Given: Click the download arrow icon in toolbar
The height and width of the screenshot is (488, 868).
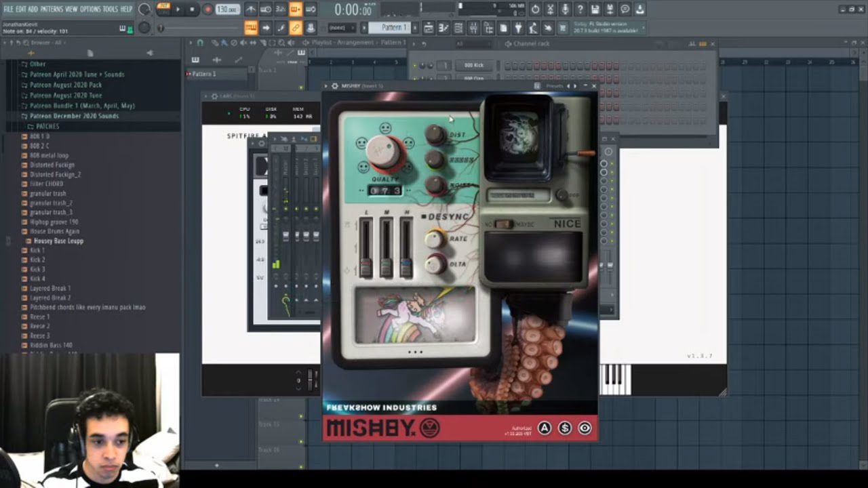Looking at the screenshot, I should (640, 9).
